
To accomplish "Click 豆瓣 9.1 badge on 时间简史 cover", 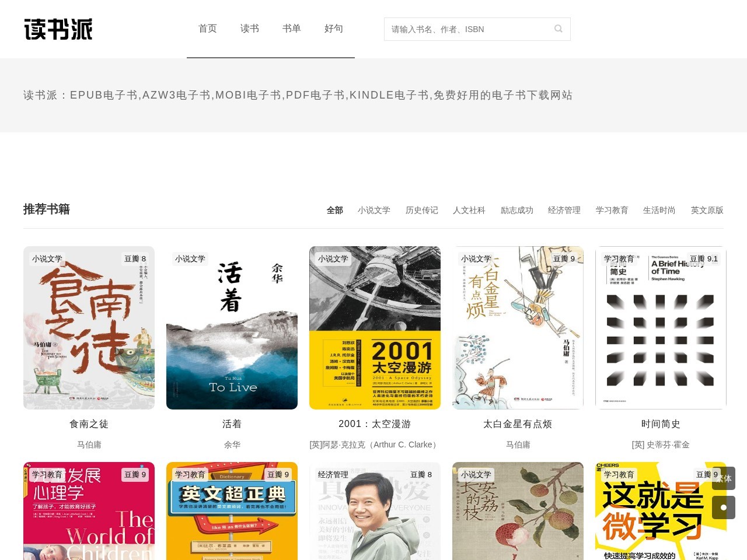I will click(x=704, y=259).
